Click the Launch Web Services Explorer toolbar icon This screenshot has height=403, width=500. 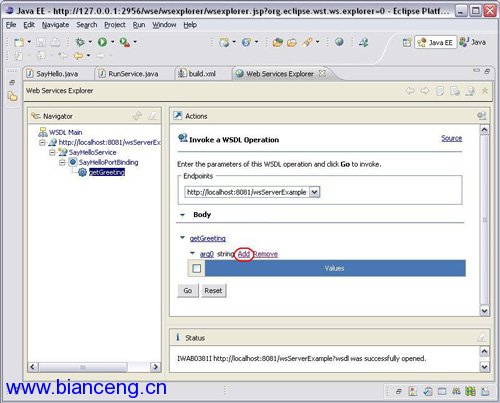[363, 42]
